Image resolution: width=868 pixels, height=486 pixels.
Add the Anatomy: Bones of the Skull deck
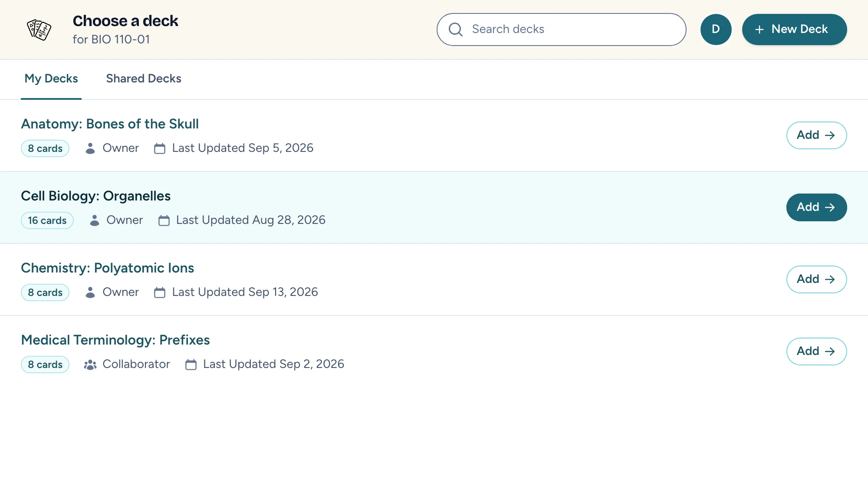pyautogui.click(x=816, y=135)
